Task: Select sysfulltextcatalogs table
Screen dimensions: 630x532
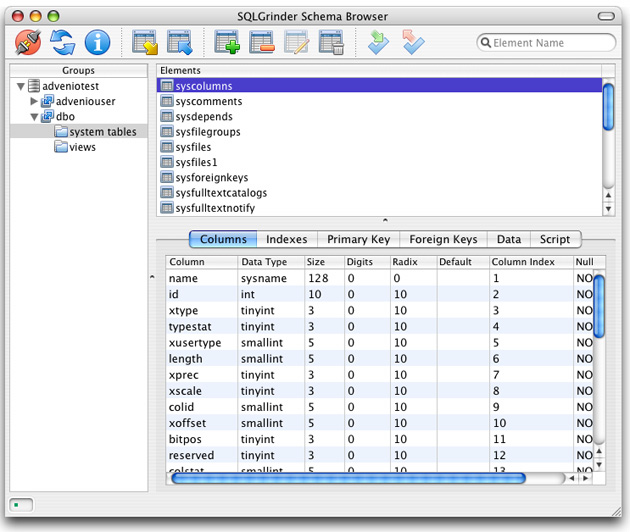Action: (379, 192)
